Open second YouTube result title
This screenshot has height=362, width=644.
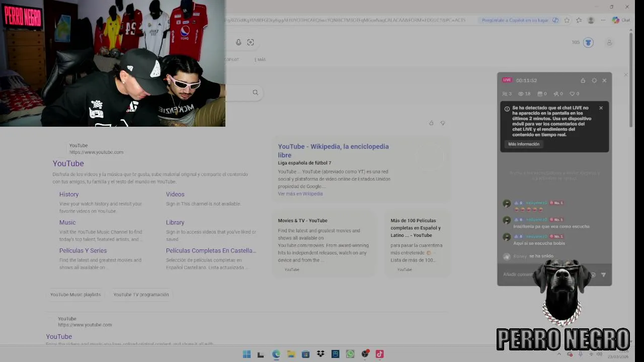click(x=59, y=336)
